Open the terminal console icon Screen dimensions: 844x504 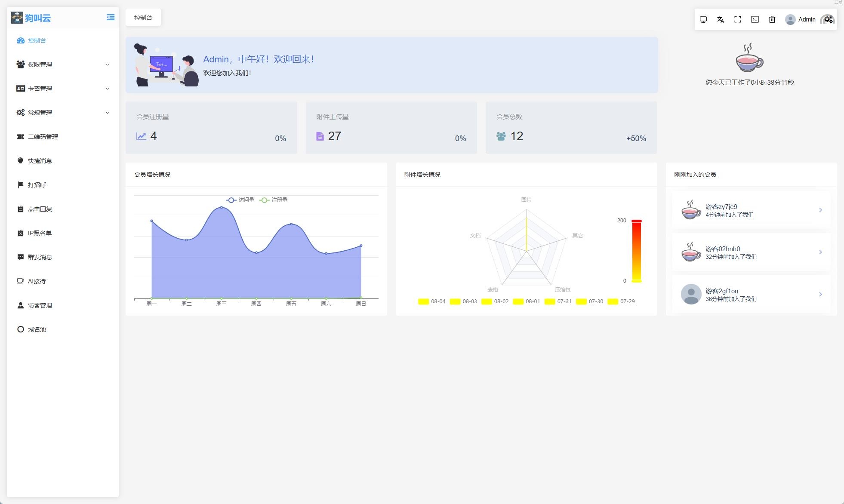tap(755, 19)
